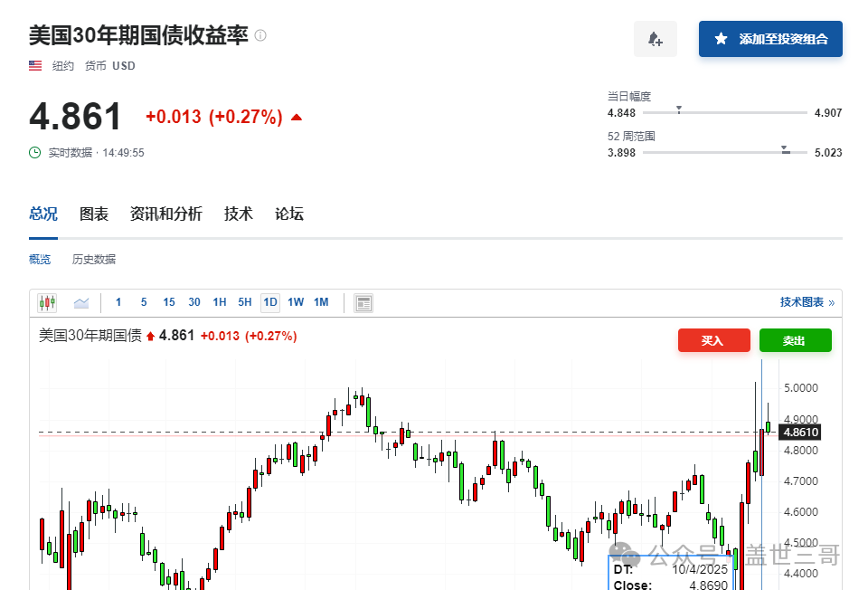Open the 历史数据 sub-tab
Screen dimensions: 868x590
pyautogui.click(x=94, y=260)
